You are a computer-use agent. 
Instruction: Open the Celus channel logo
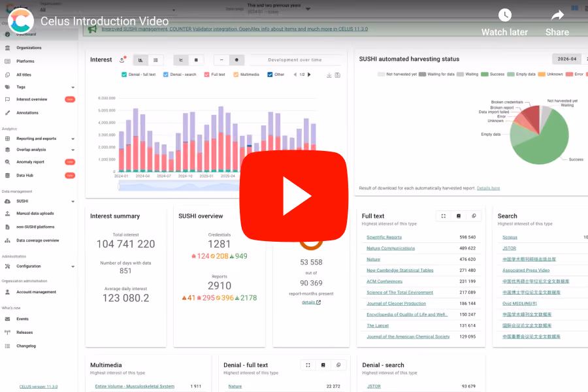[x=21, y=21]
